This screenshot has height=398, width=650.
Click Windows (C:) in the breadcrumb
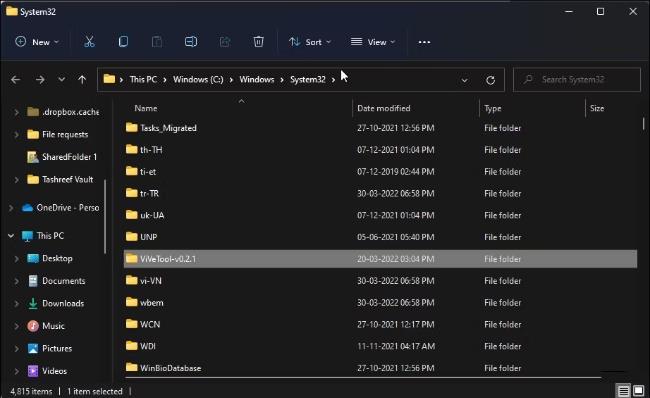(198, 79)
